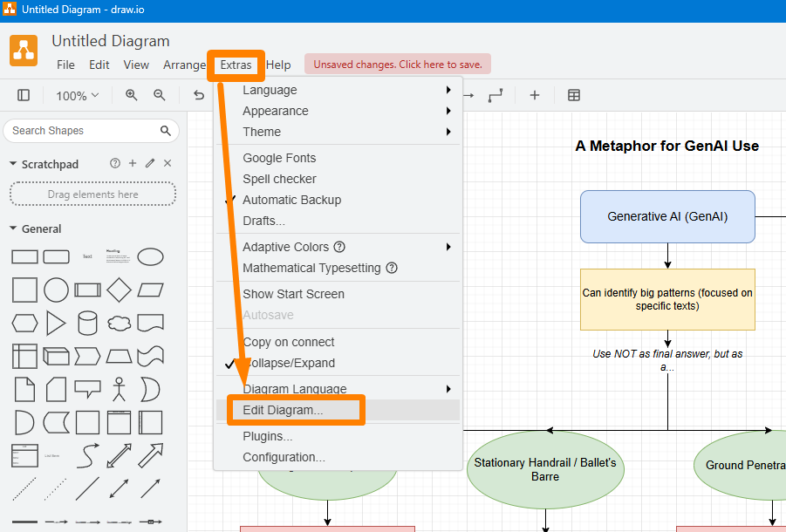Click the search magnifier in Search Shapes
Image resolution: width=786 pixels, height=532 pixels.
(x=166, y=131)
